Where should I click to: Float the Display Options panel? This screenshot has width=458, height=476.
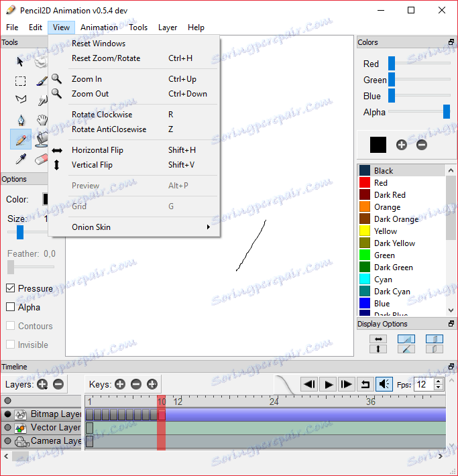click(451, 324)
